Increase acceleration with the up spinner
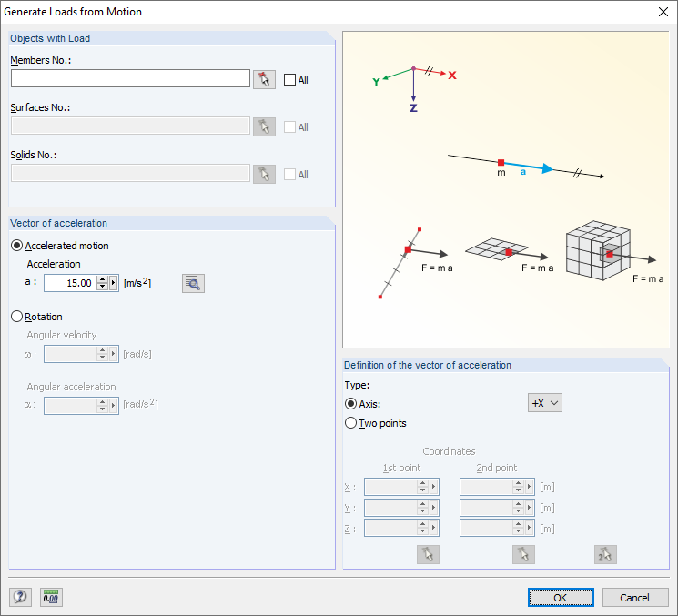The image size is (678, 616). [x=102, y=279]
